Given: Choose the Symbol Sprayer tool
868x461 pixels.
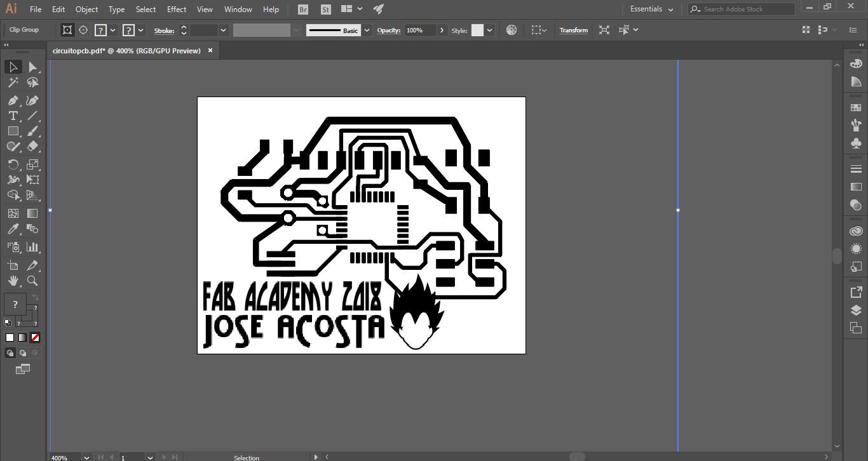Looking at the screenshot, I should [13, 247].
